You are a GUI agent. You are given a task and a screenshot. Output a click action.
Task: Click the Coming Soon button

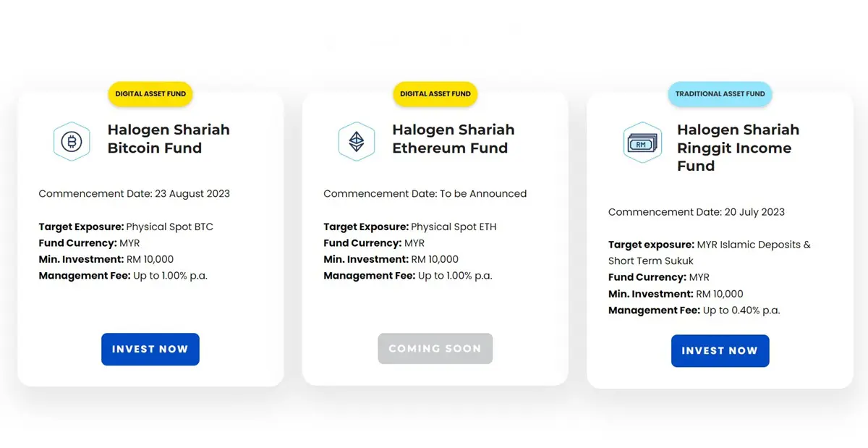click(435, 349)
